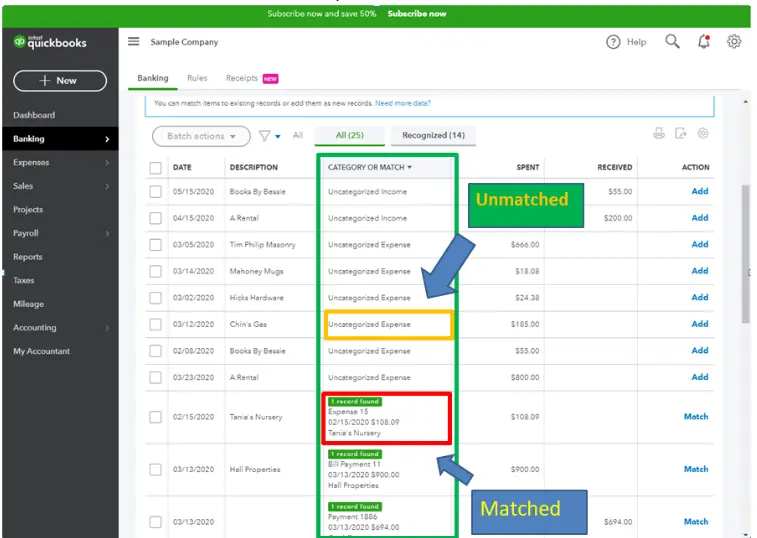Click the filter funnel icon

pos(264,136)
